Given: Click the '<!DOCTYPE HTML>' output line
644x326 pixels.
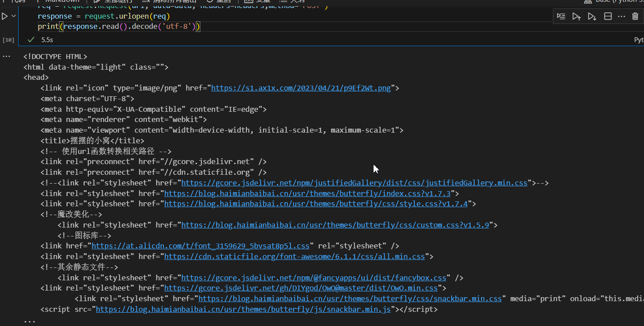Looking at the screenshot, I should click(x=55, y=57).
